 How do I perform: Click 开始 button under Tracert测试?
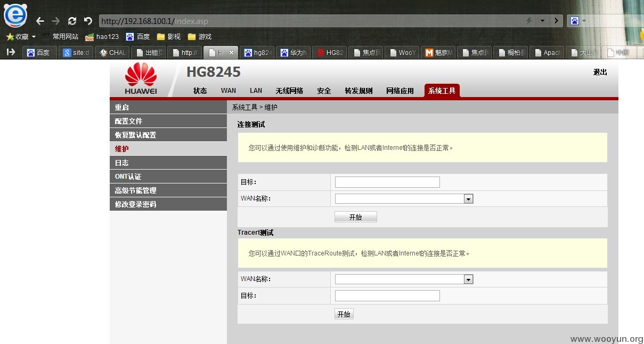coord(344,314)
